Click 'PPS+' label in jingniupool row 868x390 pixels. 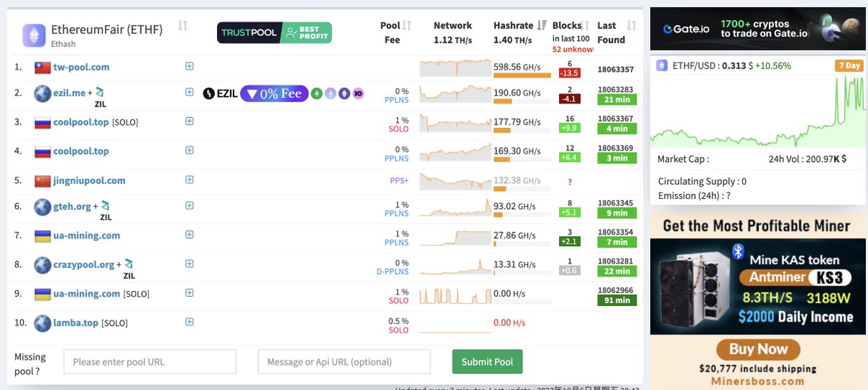click(x=399, y=181)
